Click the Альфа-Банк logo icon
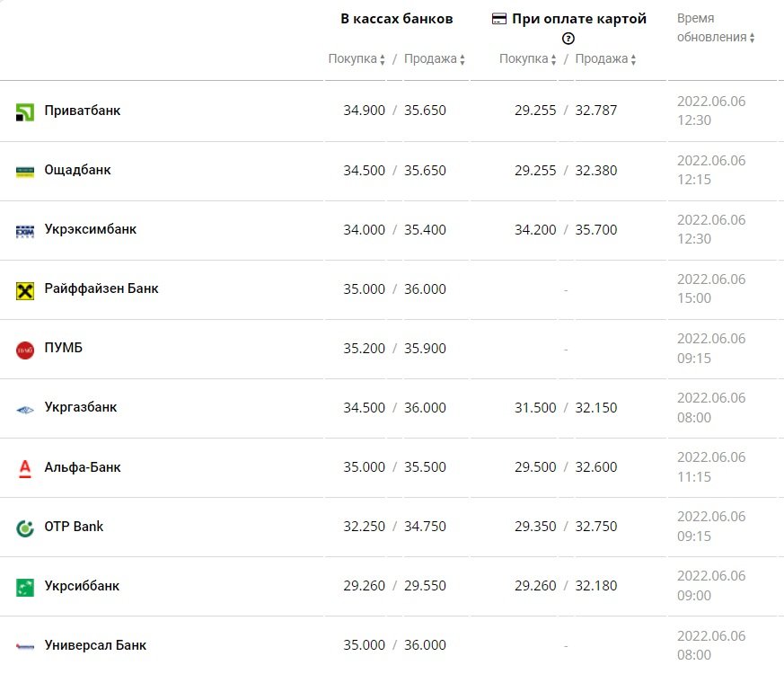784x674 pixels. [25, 468]
